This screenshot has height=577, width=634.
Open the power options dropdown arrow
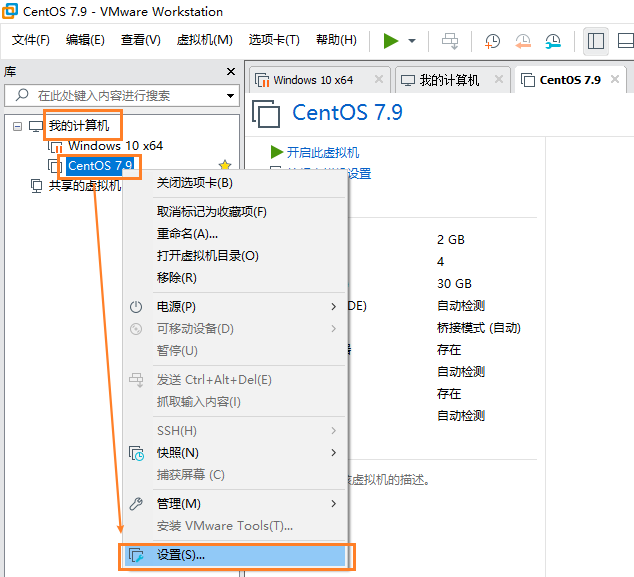(x=412, y=41)
